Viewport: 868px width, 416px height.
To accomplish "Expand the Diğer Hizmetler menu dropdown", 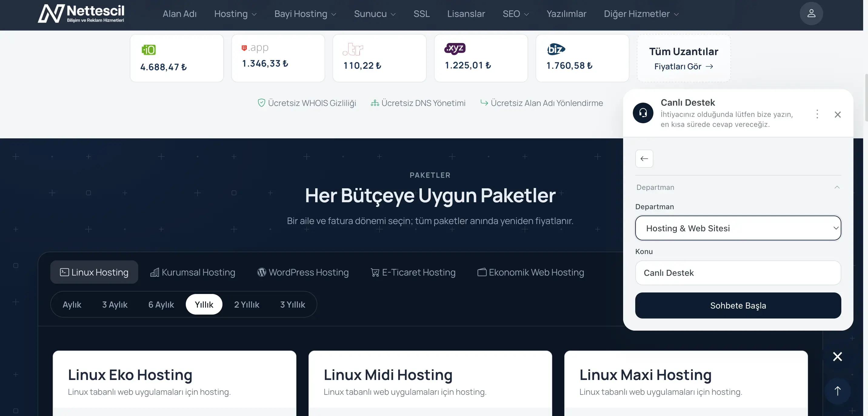I will [641, 14].
